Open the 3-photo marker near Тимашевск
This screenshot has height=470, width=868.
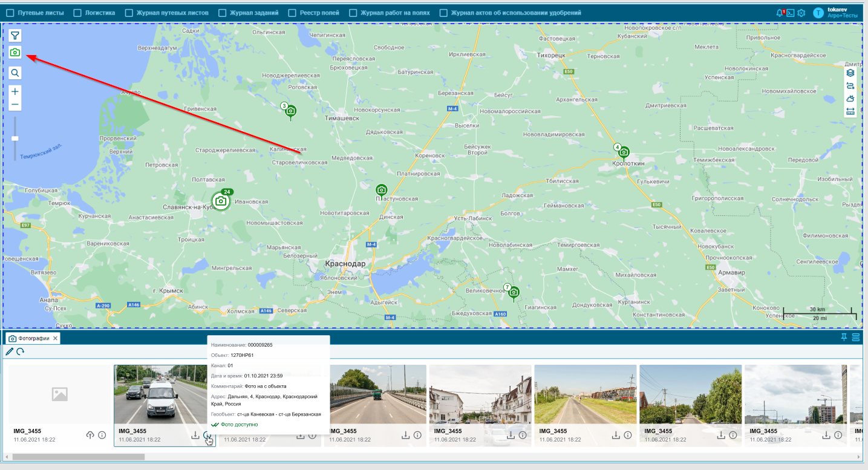point(291,111)
